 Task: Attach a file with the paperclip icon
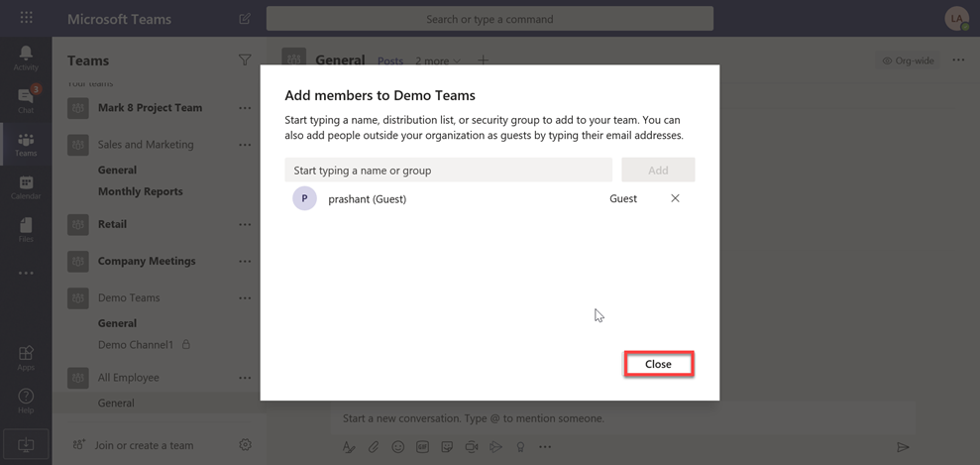coord(374,447)
